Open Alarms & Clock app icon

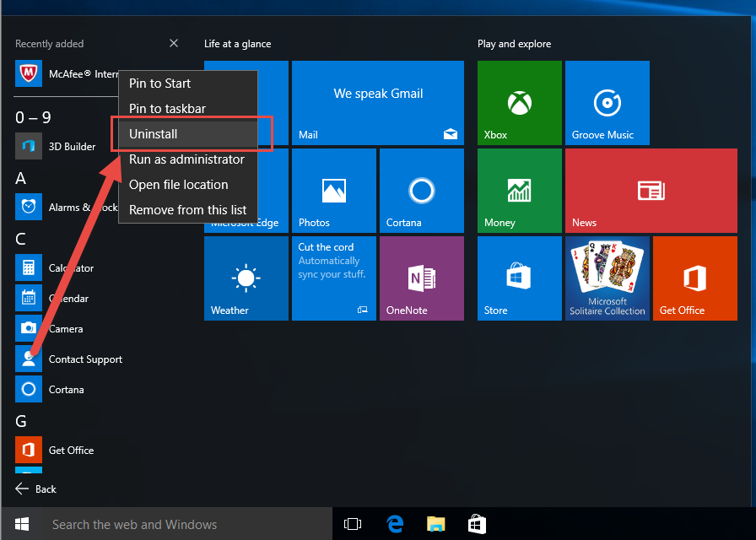[29, 207]
